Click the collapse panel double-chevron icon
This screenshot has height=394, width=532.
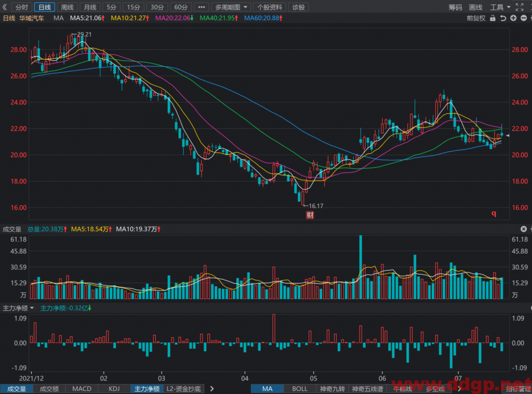[5, 7]
